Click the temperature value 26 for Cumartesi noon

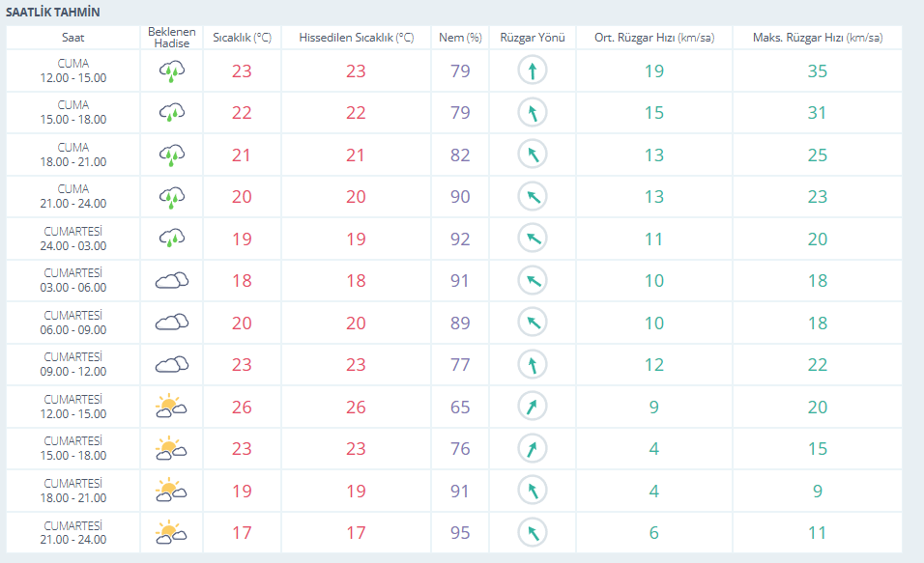[x=241, y=407]
